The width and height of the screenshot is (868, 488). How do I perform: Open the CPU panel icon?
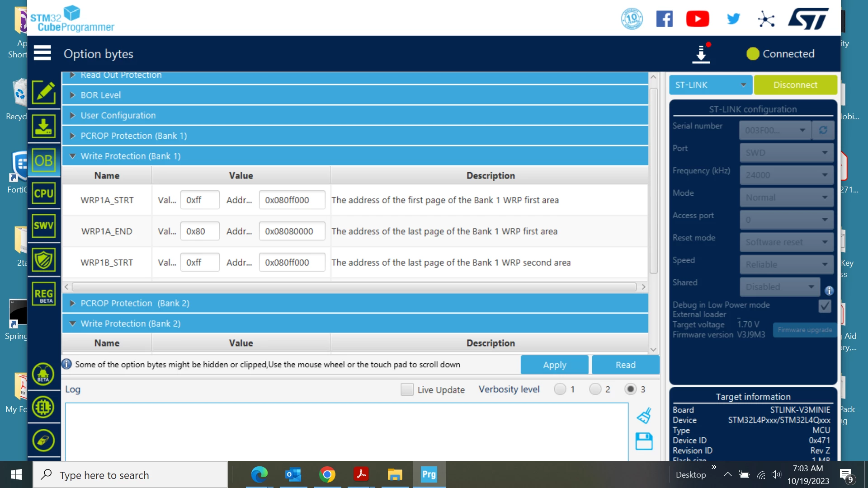coord(44,193)
